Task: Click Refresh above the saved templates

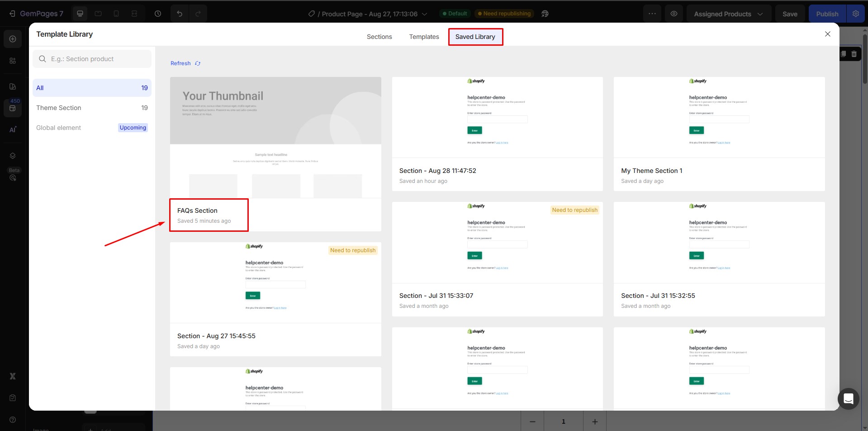Action: click(x=180, y=63)
